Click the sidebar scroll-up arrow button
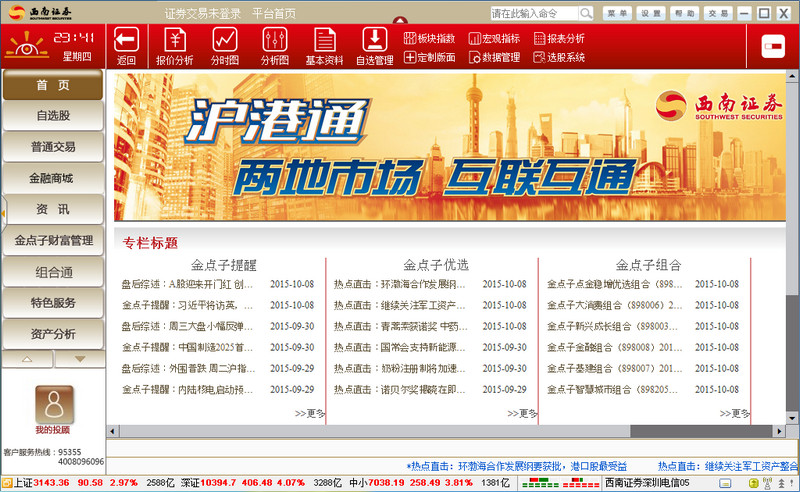The width and height of the screenshot is (800, 492). pos(27,359)
